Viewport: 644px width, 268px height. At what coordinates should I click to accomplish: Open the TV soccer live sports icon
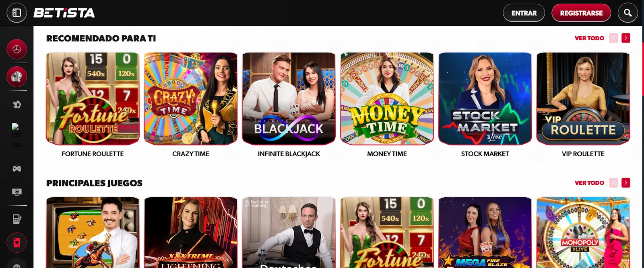pyautogui.click(x=17, y=192)
